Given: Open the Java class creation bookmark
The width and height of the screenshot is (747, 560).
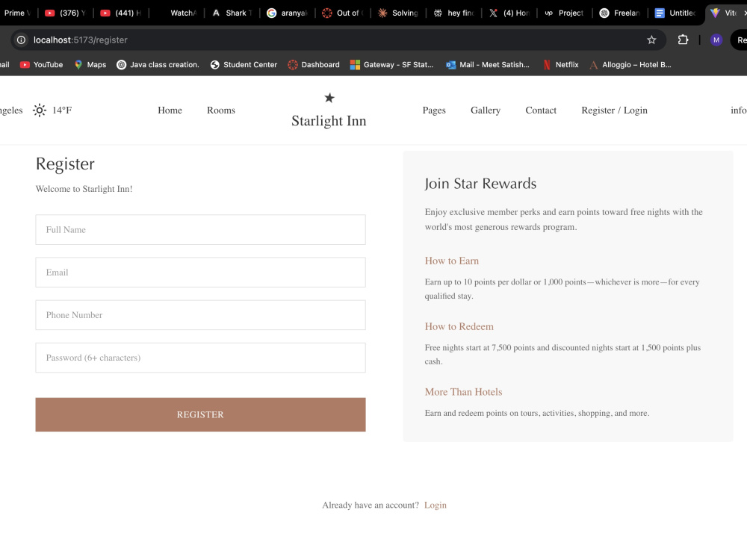Looking at the screenshot, I should pyautogui.click(x=158, y=65).
